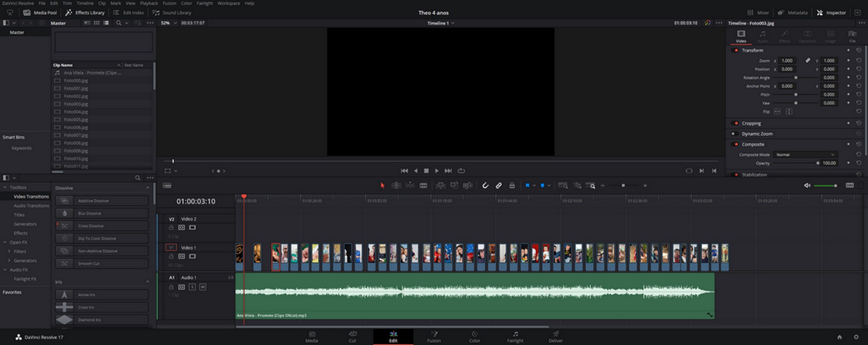Collapse the Dissolve transitions group
Viewport: 868px width, 345px height.
tap(147, 188)
